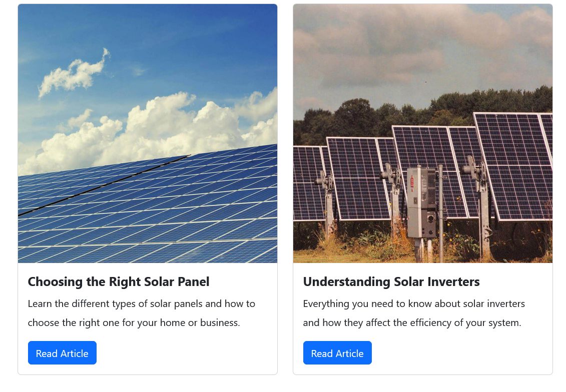Click Read Article under Choosing the Right Solar Panel
This screenshot has width=566, height=392.
pyautogui.click(x=62, y=353)
